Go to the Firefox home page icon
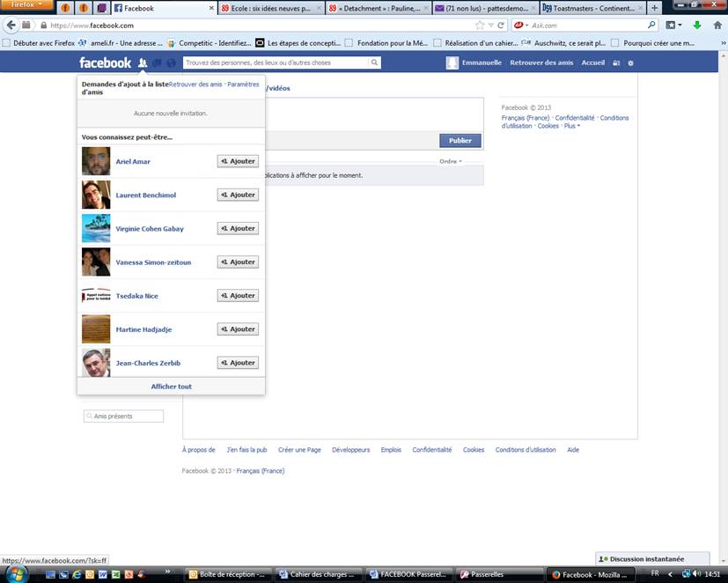 717,25
